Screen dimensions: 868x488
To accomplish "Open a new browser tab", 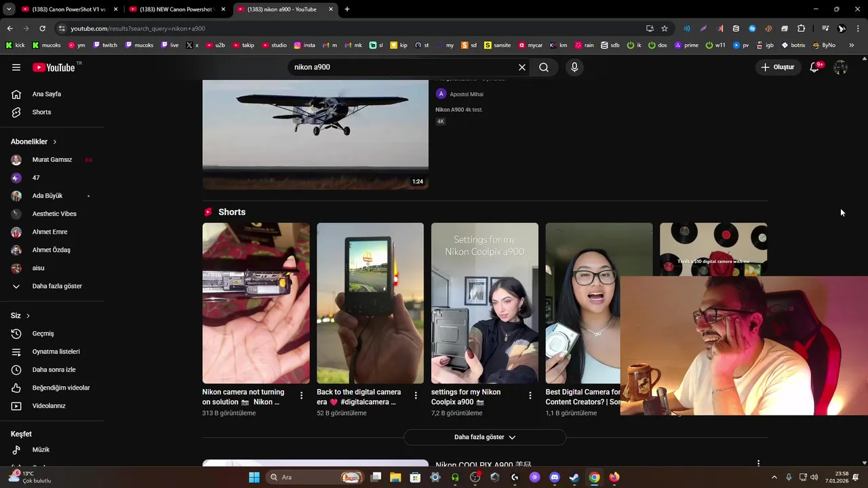I will coord(347,9).
